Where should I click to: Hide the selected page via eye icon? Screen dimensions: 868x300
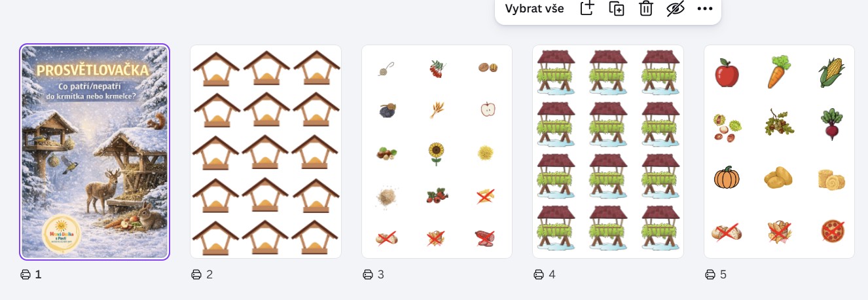click(x=675, y=9)
